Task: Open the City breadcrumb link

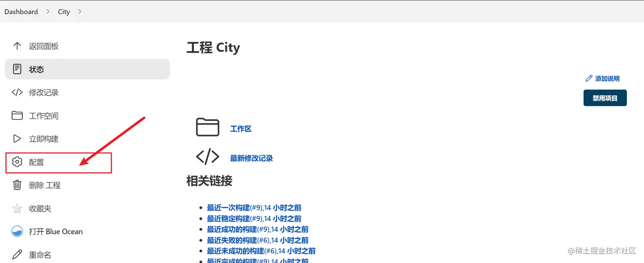Action: [x=64, y=12]
